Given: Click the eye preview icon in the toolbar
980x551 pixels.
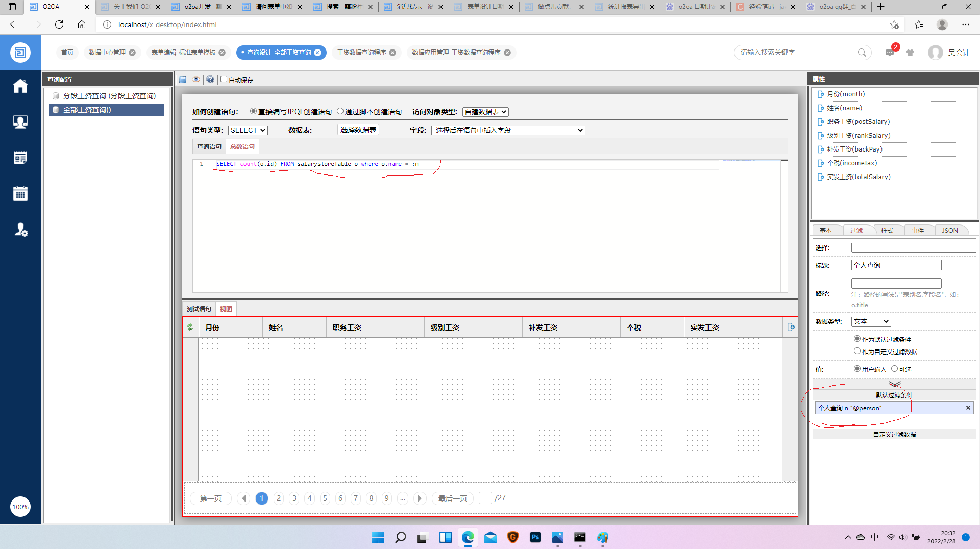Looking at the screenshot, I should click(x=196, y=80).
